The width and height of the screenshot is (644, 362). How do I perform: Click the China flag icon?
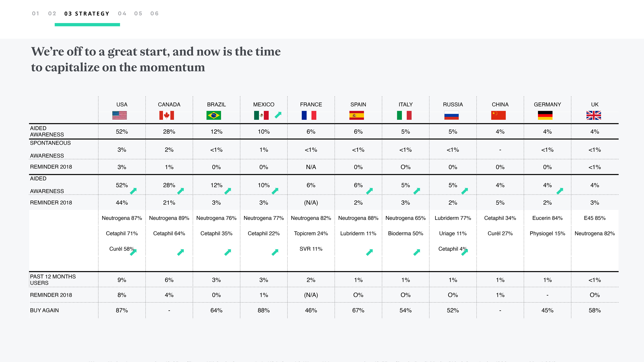(498, 115)
